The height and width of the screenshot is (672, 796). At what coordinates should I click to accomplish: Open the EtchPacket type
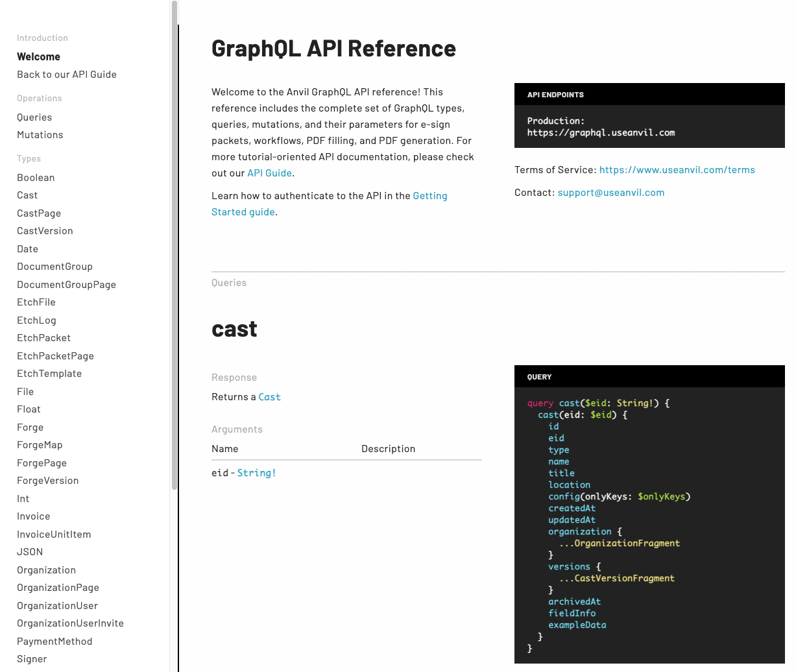[43, 338]
